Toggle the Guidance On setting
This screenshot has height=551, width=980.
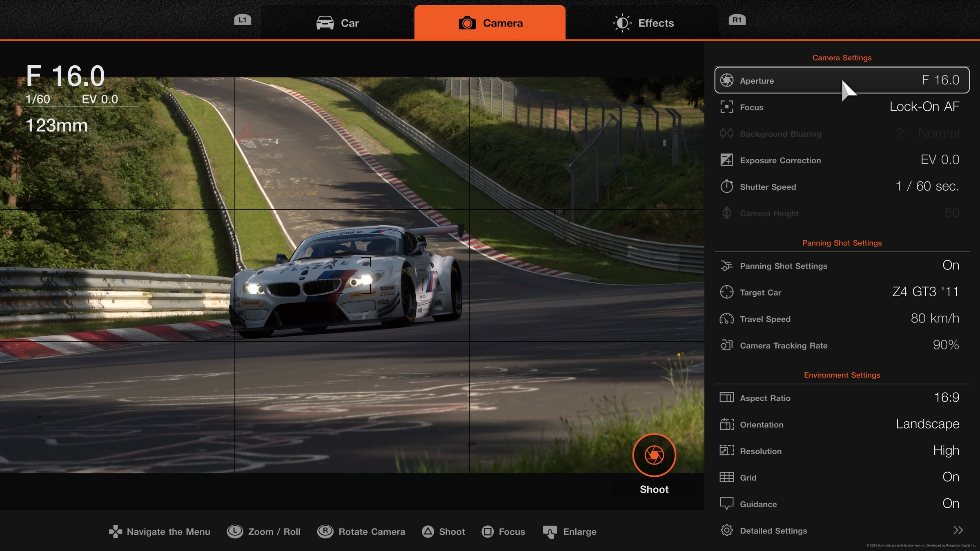click(x=951, y=503)
